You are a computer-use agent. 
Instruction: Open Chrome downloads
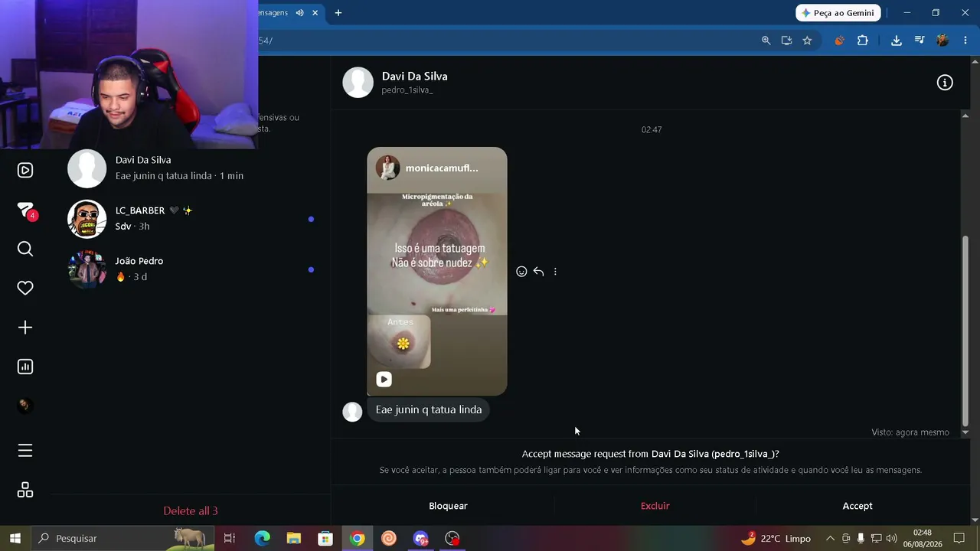tap(897, 41)
